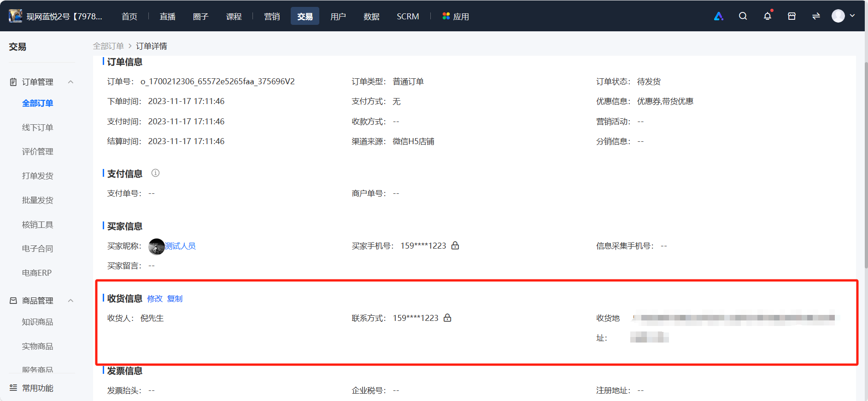Viewport: 868px width, 401px height.
Task: Select 全部订单 in sidebar
Action: point(38,103)
